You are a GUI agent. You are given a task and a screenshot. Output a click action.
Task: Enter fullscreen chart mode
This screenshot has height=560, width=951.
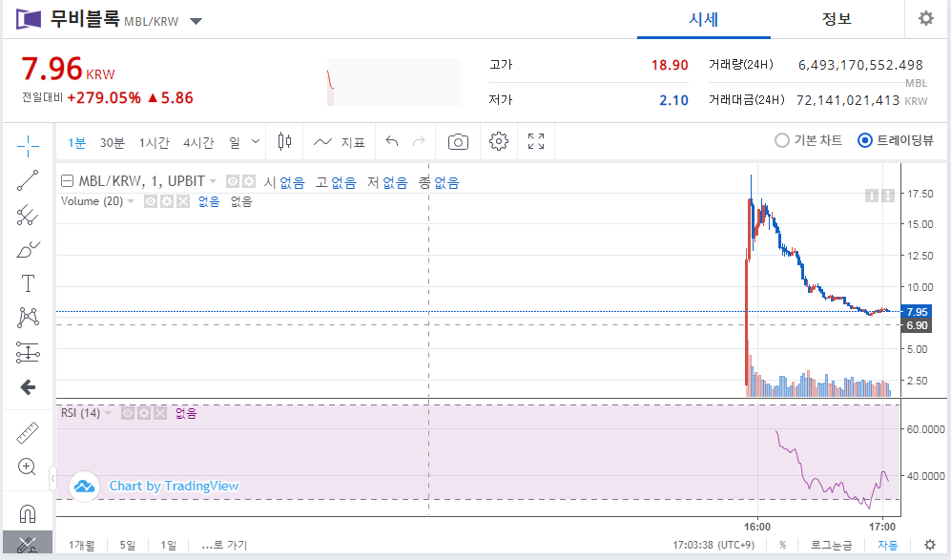(x=536, y=141)
